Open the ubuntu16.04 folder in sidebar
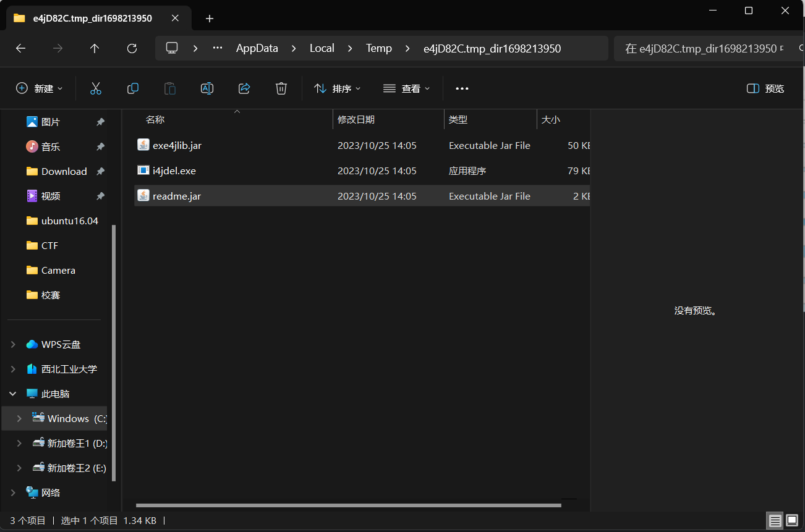The width and height of the screenshot is (805, 532). (69, 221)
